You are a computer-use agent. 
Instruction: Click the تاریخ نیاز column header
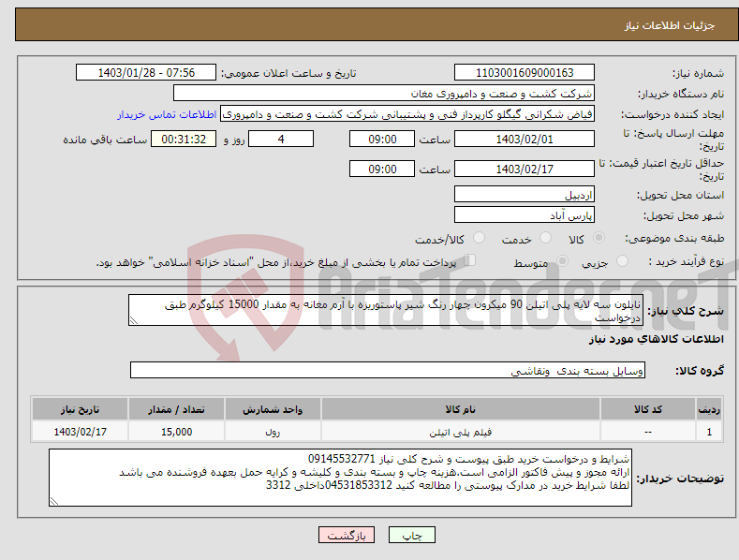(x=81, y=409)
